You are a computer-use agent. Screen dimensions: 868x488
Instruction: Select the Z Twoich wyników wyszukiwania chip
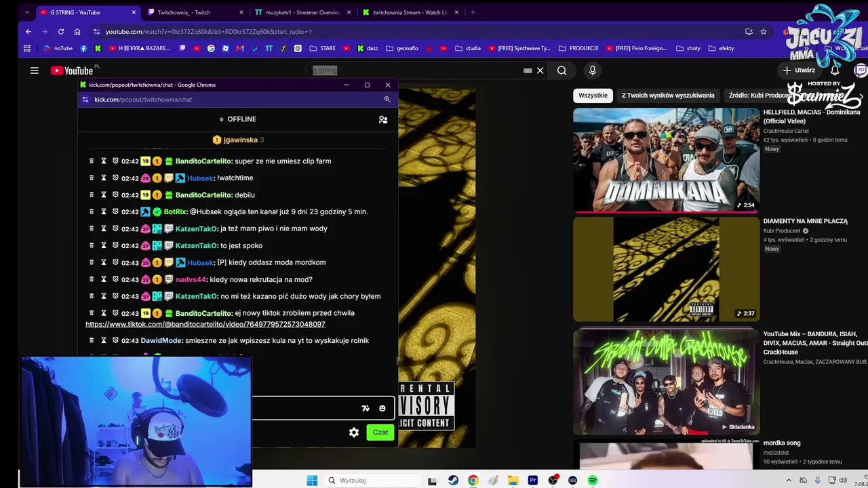pyautogui.click(x=668, y=96)
